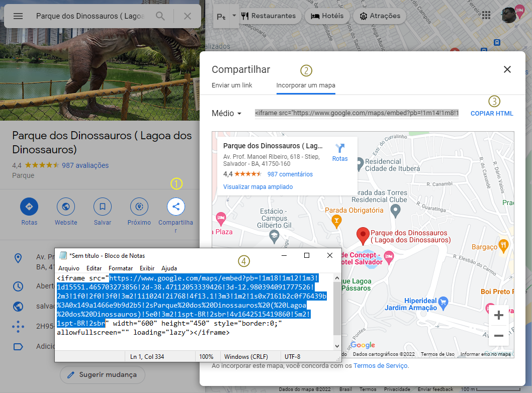This screenshot has width=532, height=393.
Task: Open the 987 comentários link in map card
Action: (x=290, y=174)
